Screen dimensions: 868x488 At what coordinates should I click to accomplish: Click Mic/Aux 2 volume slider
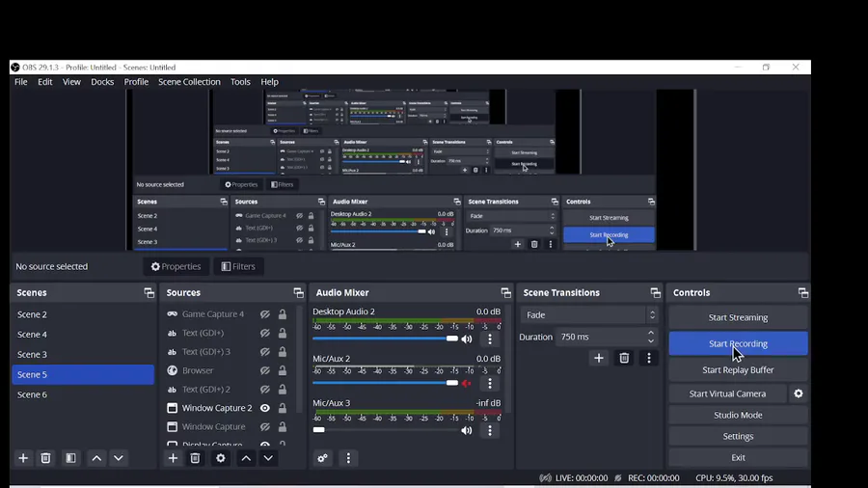coord(385,382)
